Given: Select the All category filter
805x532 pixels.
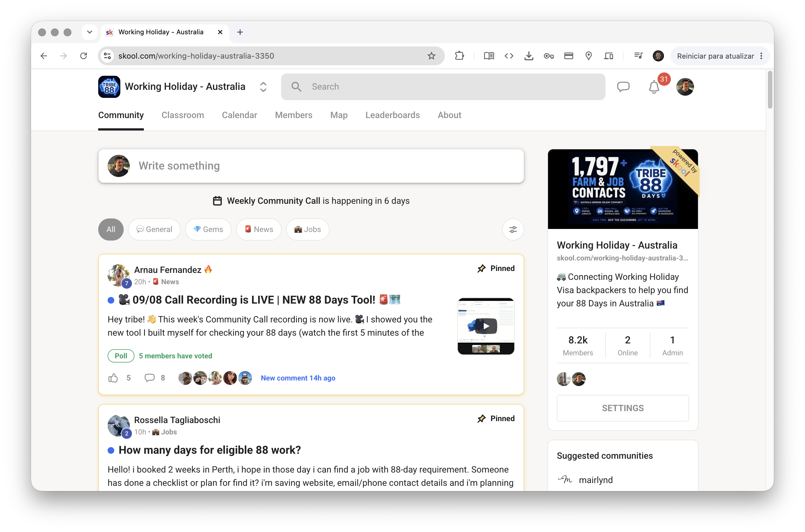Looking at the screenshot, I should tap(111, 230).
